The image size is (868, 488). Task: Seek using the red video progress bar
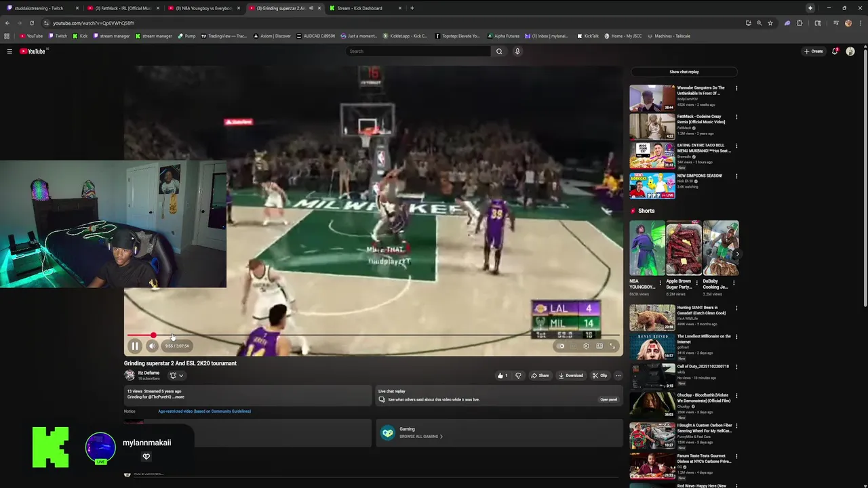373,335
